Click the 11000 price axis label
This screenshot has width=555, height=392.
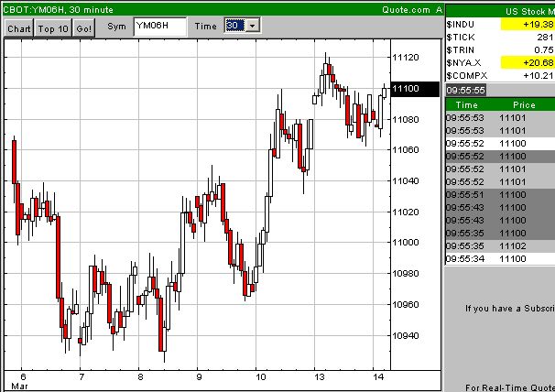coord(406,243)
